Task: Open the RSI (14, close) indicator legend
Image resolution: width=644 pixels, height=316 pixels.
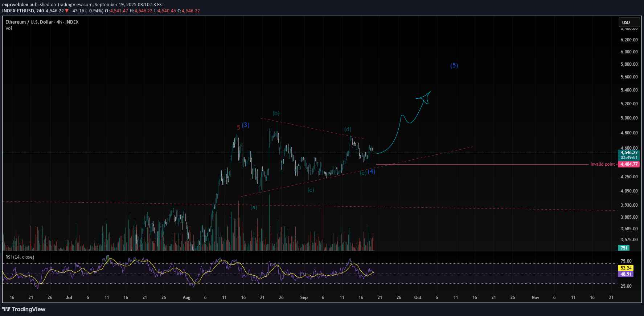Action: coord(20,257)
